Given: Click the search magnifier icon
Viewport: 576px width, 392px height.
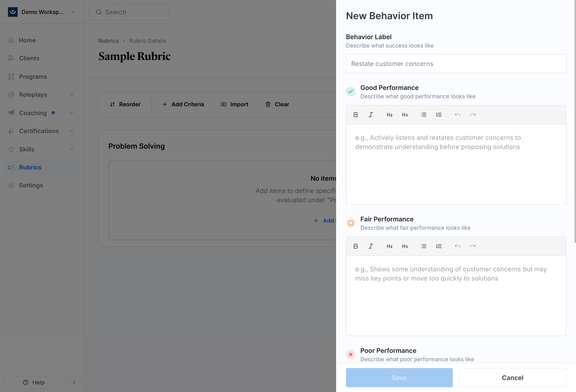Looking at the screenshot, I should 99,12.
